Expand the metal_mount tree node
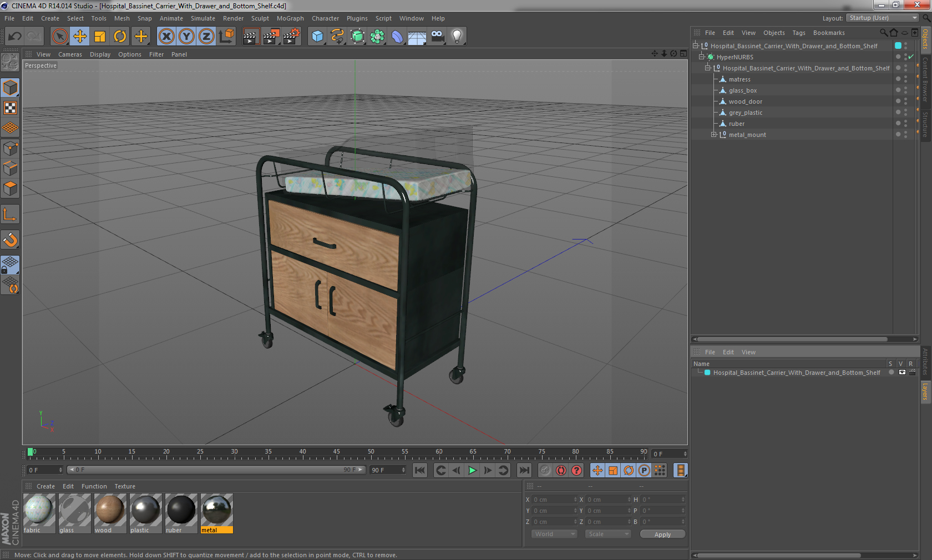Image resolution: width=932 pixels, height=560 pixels. pos(714,135)
